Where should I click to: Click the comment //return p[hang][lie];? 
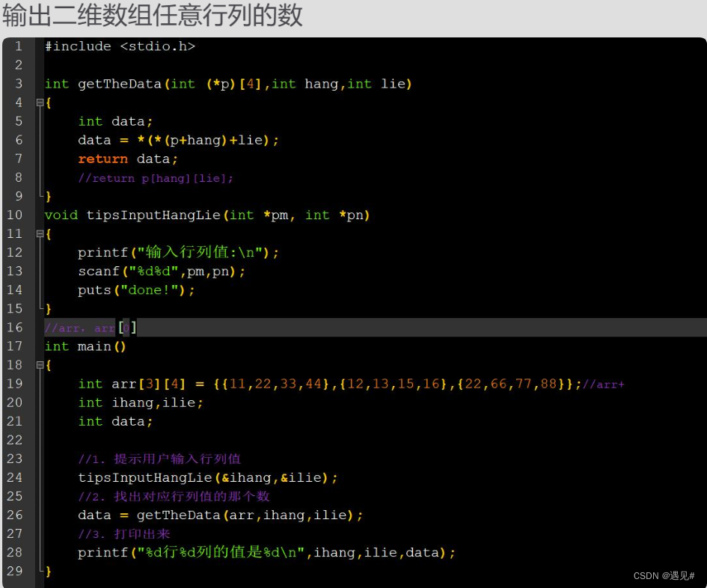(x=156, y=179)
